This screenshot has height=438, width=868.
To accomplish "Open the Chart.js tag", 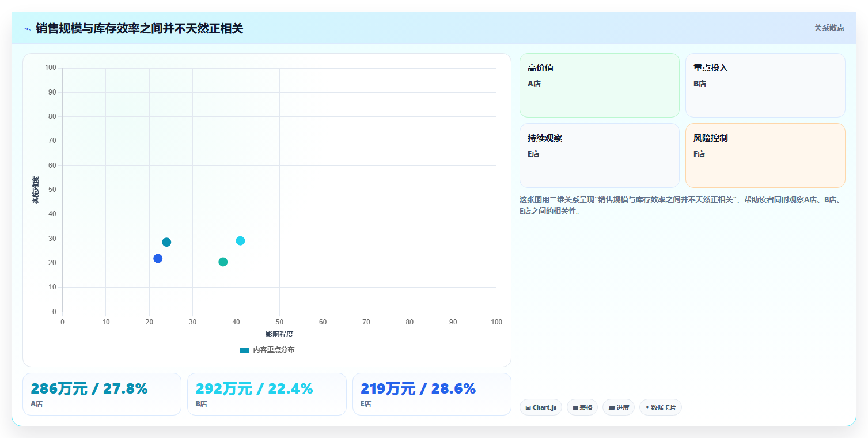I will [x=540, y=407].
